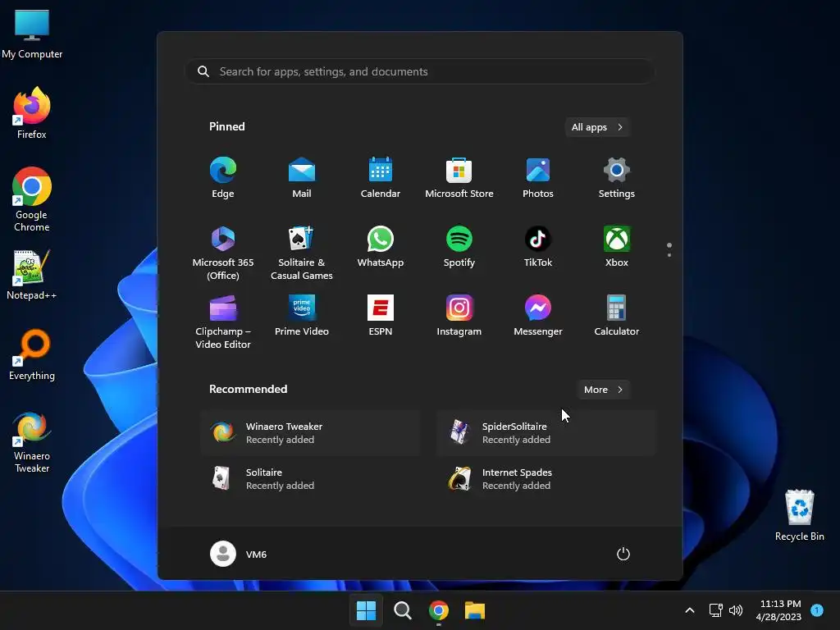Open Chrome from the taskbar
The image size is (840, 630).
pyautogui.click(x=439, y=610)
